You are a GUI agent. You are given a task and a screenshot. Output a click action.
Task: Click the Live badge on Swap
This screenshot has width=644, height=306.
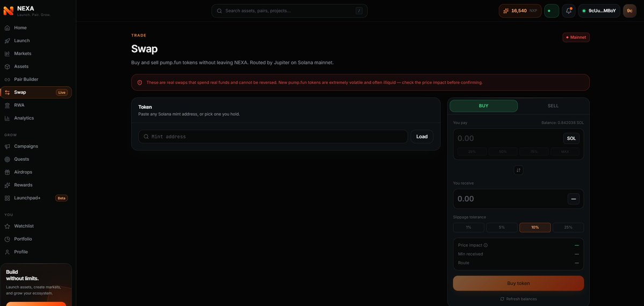click(x=62, y=92)
